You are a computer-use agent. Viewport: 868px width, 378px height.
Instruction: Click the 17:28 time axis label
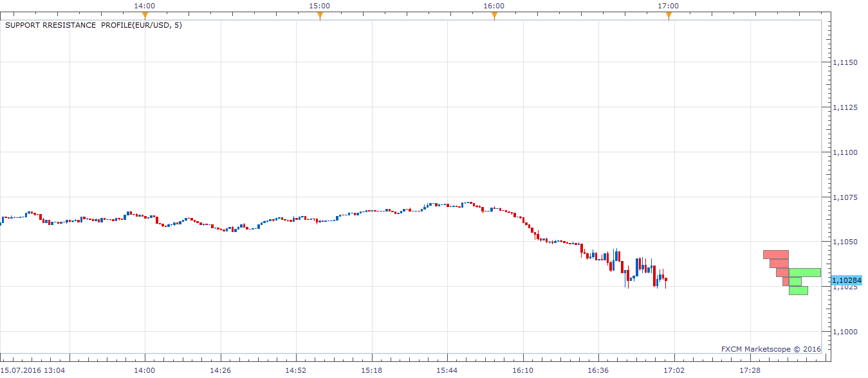[750, 370]
